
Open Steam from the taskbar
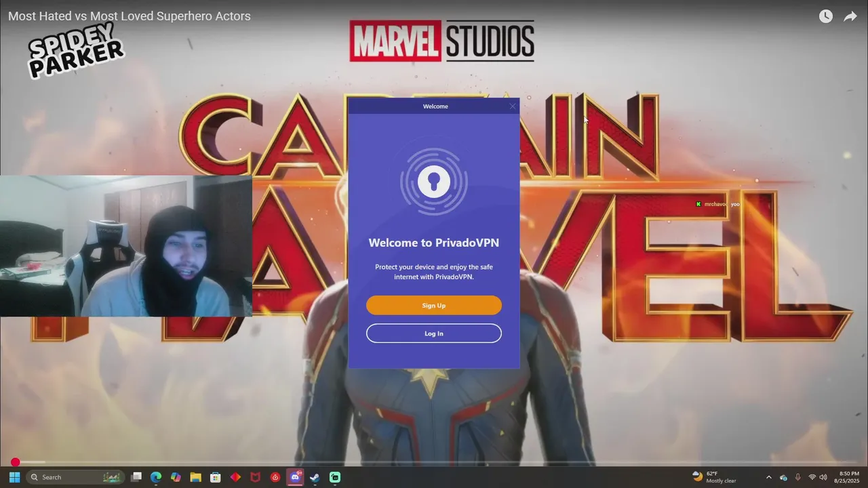pos(315,477)
